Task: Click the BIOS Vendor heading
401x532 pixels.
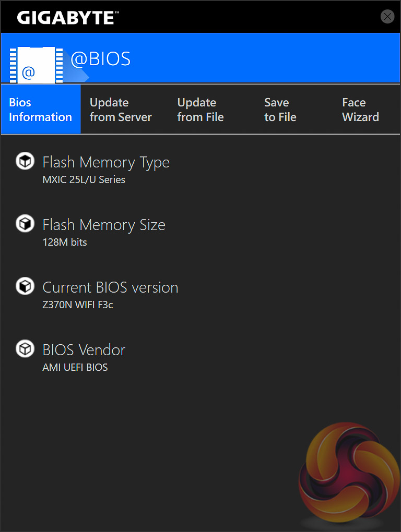Action: coord(84,349)
